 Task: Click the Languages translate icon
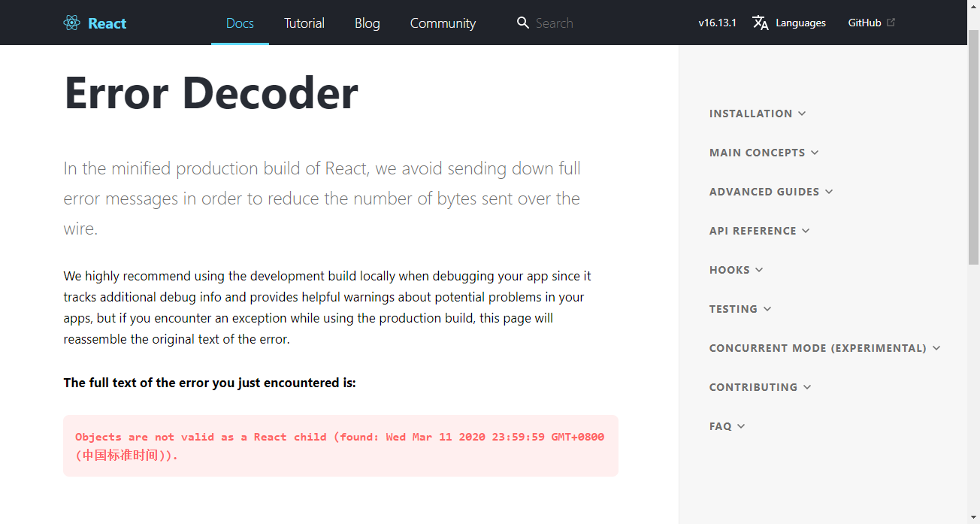pyautogui.click(x=761, y=23)
